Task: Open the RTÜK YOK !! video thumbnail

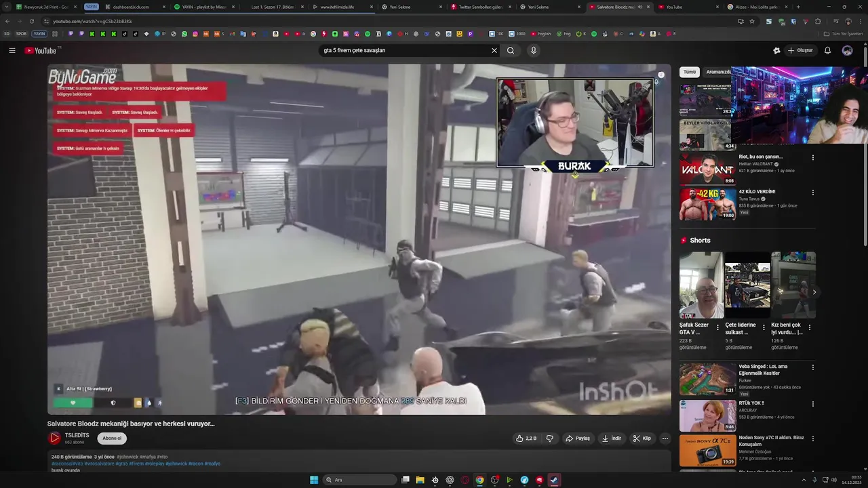Action: [x=707, y=415]
